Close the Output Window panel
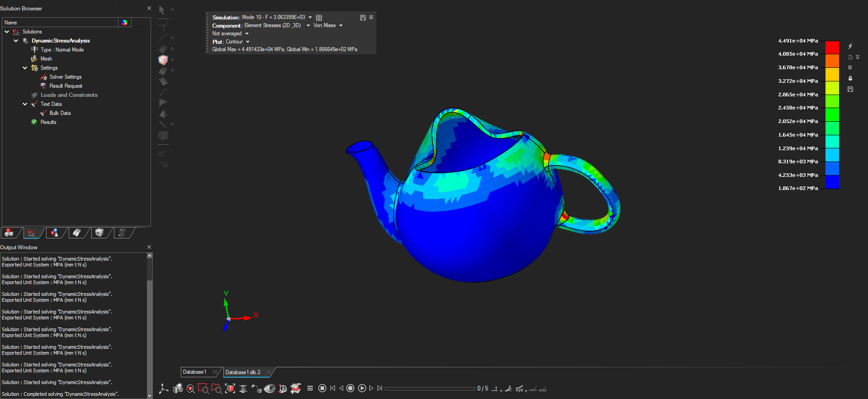This screenshot has height=399, width=868. point(149,247)
